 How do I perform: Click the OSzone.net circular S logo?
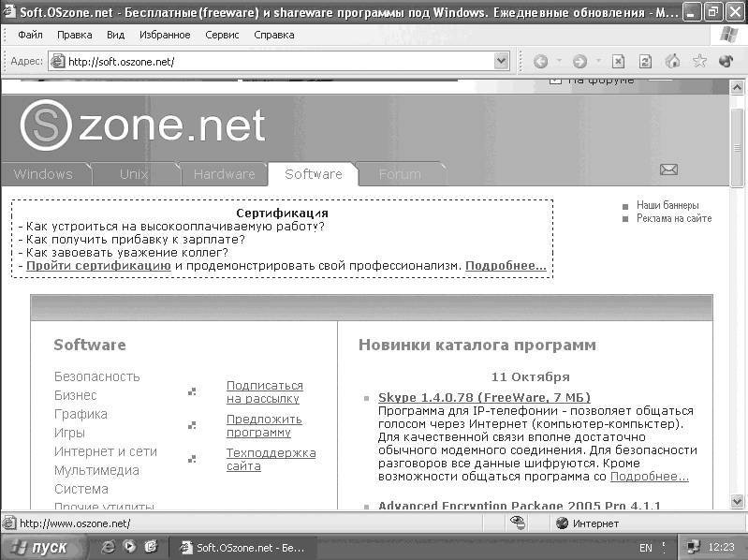tap(46, 125)
